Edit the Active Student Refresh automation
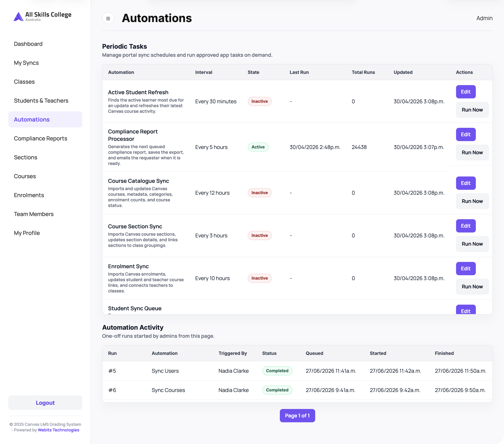The image size is (504, 444). [x=465, y=92]
